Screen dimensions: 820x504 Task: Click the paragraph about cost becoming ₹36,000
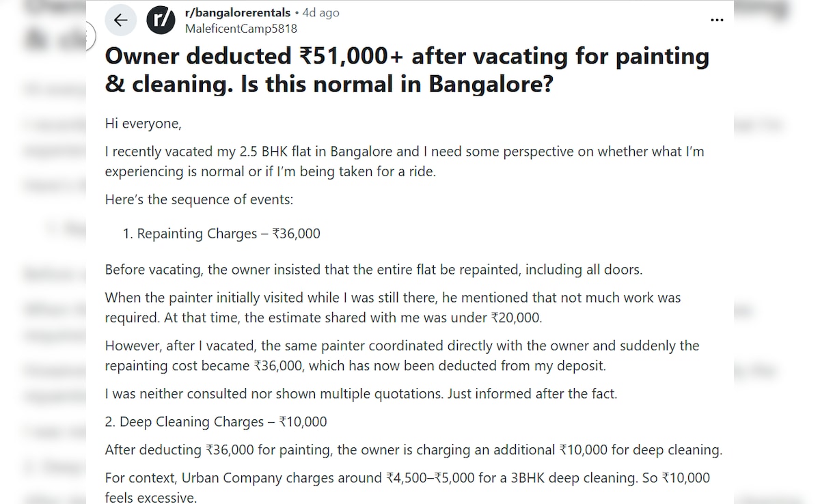[x=402, y=355]
